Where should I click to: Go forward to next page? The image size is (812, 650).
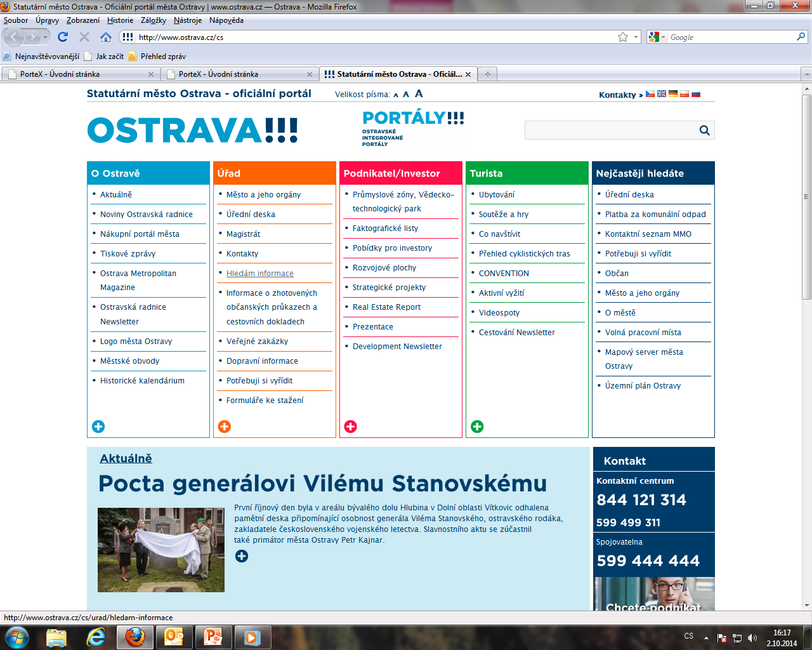[34, 37]
